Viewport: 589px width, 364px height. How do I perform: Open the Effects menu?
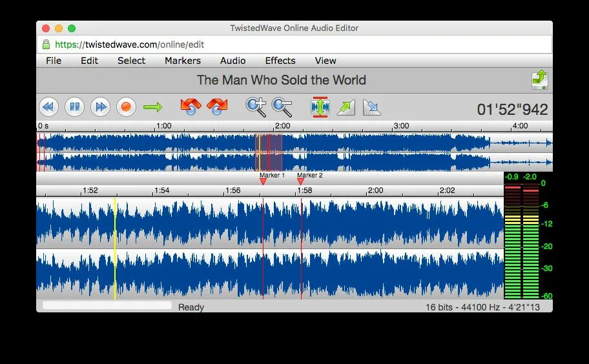pyautogui.click(x=280, y=61)
